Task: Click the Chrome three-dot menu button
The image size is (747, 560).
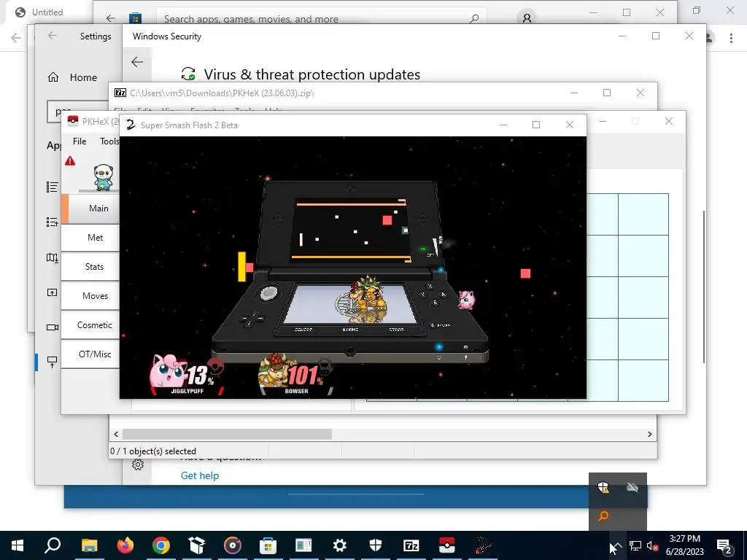Action: coord(731,38)
